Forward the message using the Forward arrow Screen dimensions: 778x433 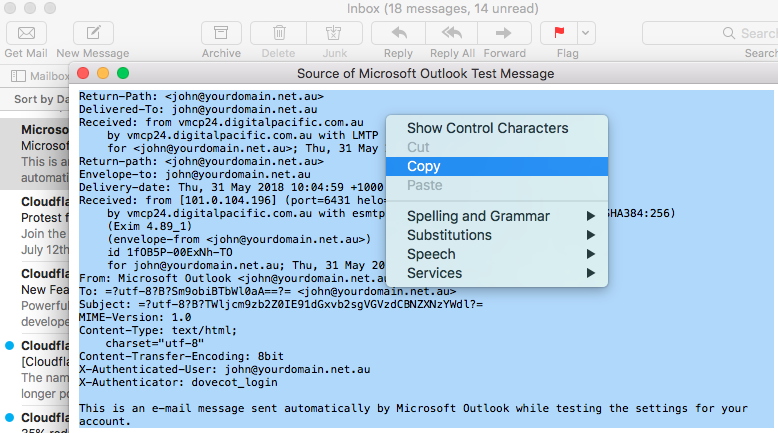pos(504,33)
